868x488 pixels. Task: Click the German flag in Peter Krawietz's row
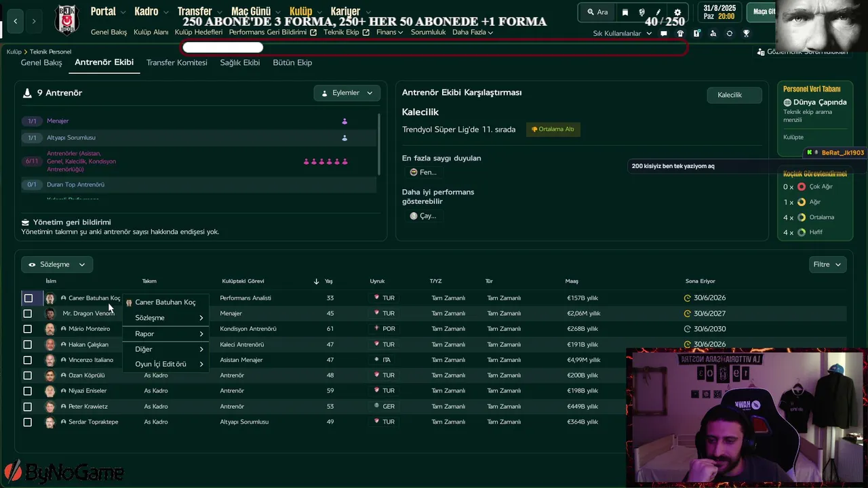[376, 406]
